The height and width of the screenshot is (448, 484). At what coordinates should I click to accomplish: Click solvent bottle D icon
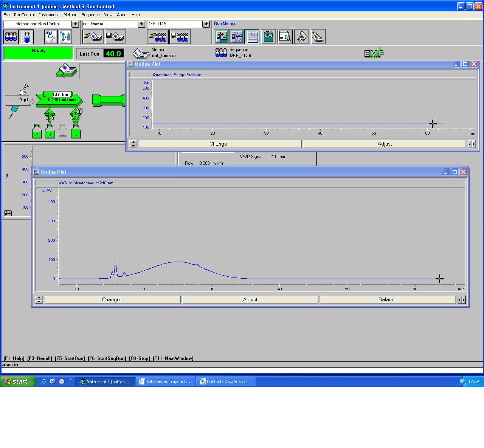click(76, 132)
